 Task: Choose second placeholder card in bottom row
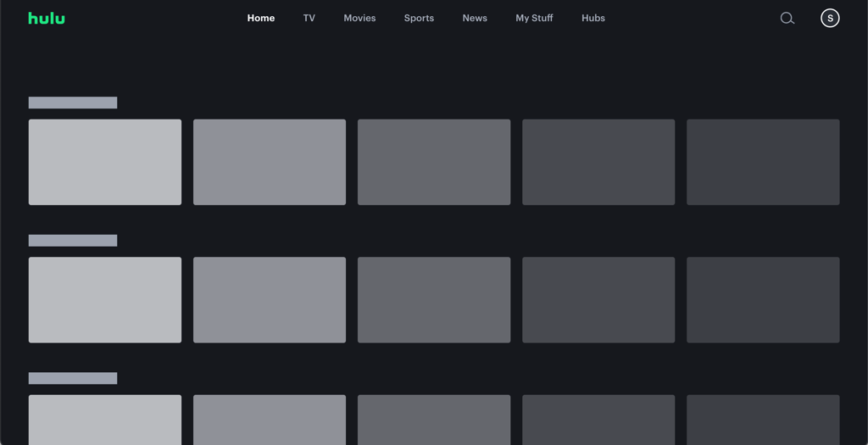click(x=270, y=420)
